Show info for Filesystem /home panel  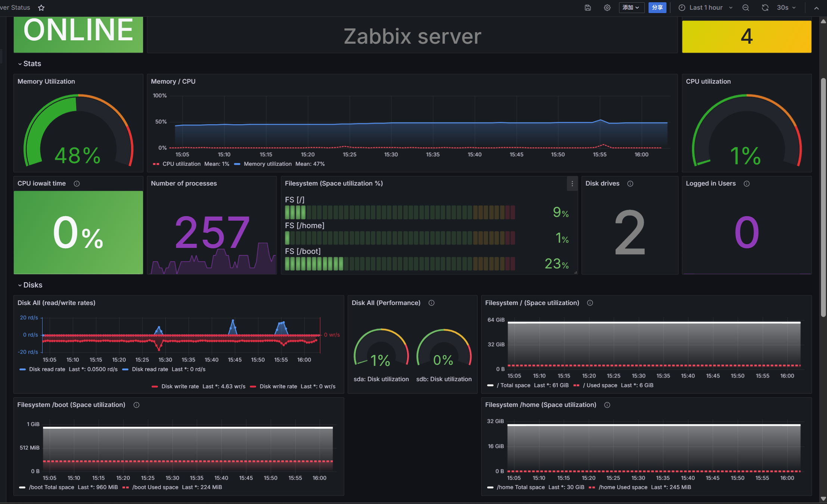(x=607, y=405)
